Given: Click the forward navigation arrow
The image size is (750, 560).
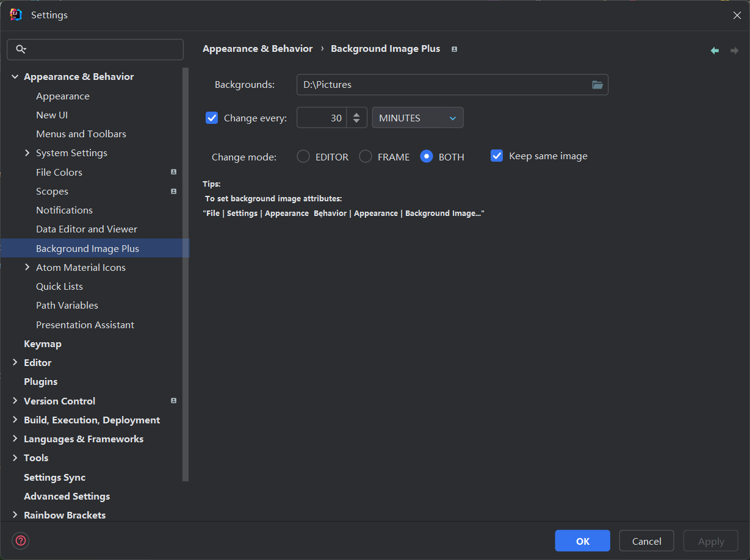Looking at the screenshot, I should 734,51.
